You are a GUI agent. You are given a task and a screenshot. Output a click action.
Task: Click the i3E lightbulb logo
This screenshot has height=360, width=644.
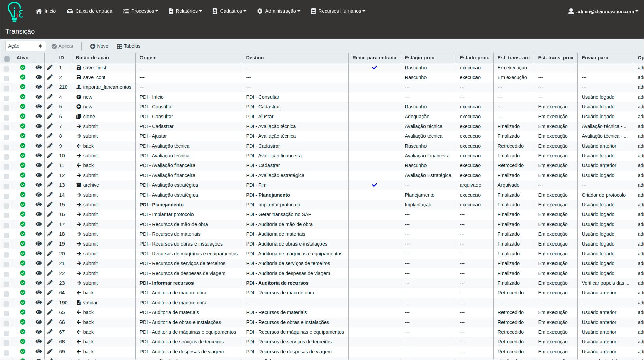tap(15, 11)
